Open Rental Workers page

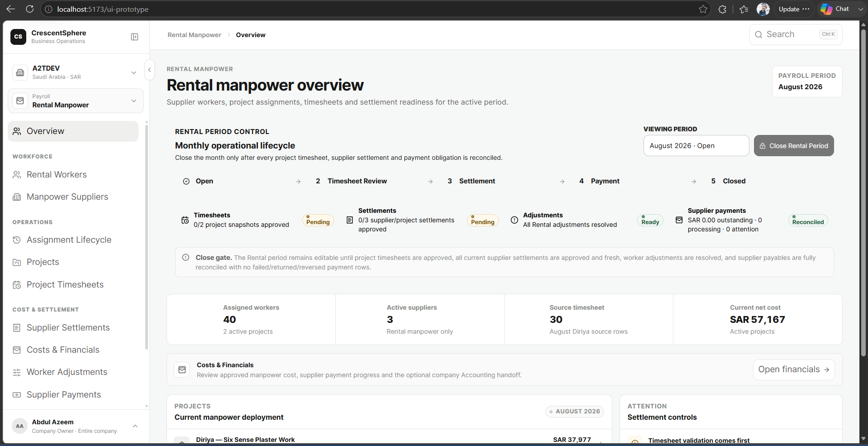coord(73,175)
